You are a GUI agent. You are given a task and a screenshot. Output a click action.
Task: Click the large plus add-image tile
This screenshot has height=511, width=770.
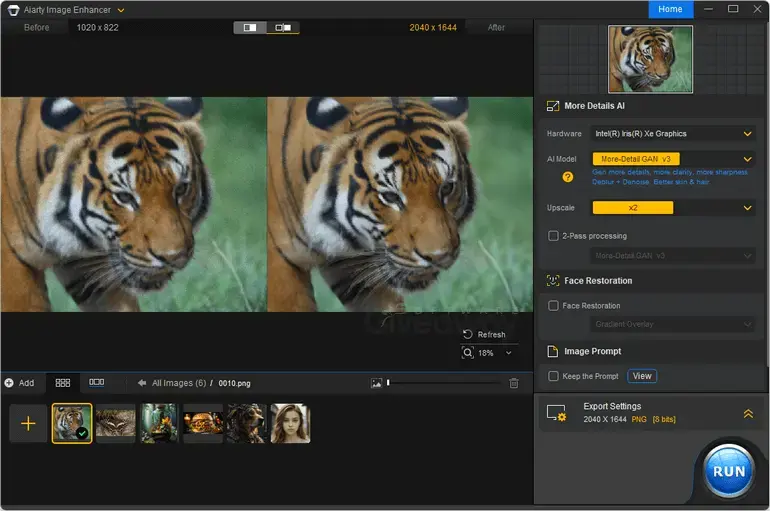click(x=28, y=423)
